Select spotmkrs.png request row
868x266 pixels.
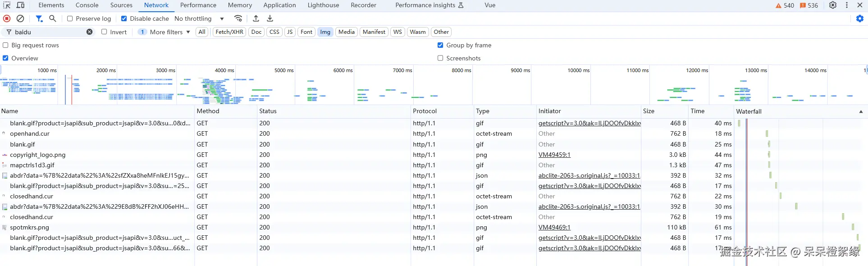pyautogui.click(x=30, y=227)
